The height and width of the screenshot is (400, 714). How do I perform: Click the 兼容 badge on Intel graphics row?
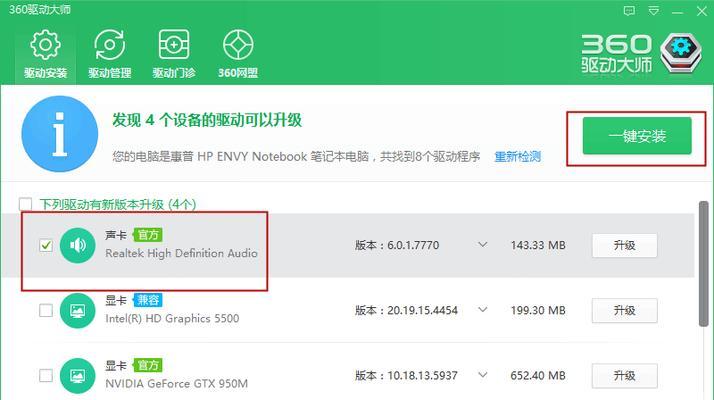point(148,300)
